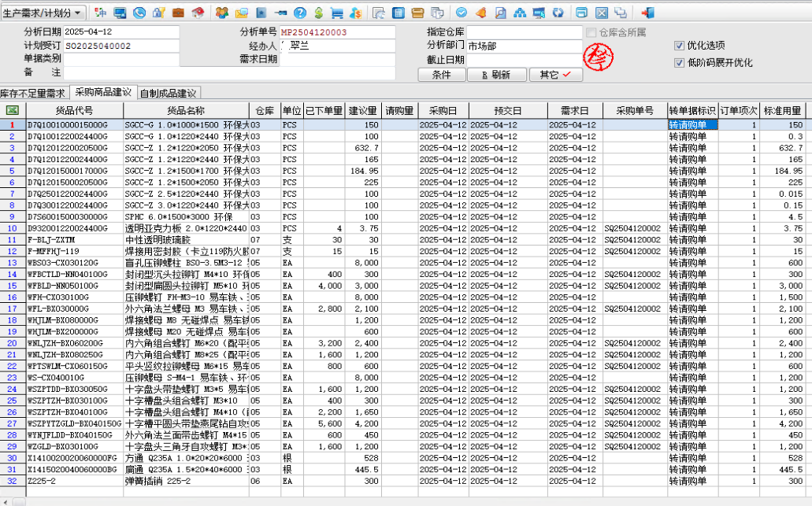Viewport: 812px width, 506px height.
Task: Switch to the 自制成品建议 tab
Action: click(x=168, y=93)
